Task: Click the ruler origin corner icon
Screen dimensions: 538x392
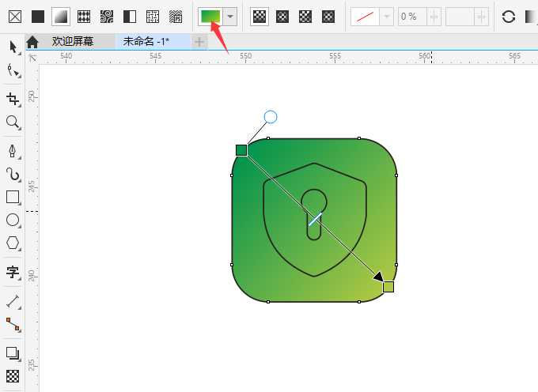Action: click(x=32, y=57)
